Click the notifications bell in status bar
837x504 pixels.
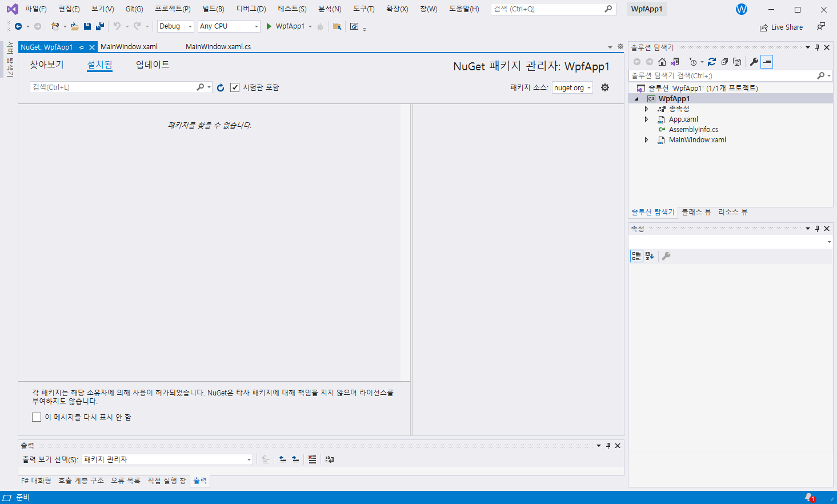(x=809, y=498)
